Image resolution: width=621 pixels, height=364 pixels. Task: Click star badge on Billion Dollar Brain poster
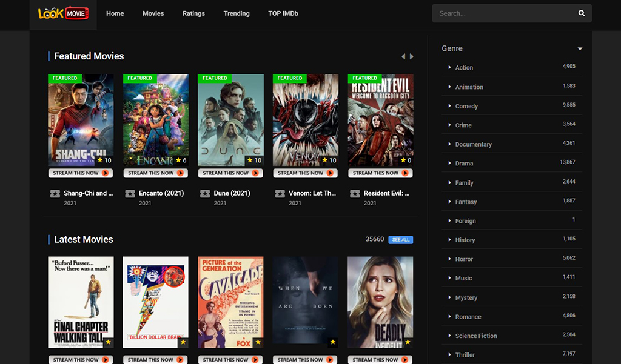coord(183,342)
